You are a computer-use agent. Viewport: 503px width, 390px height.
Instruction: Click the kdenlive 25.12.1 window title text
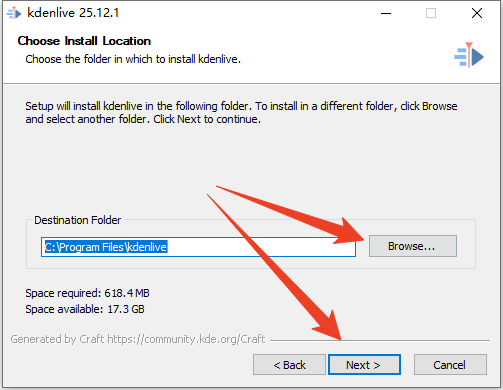pyautogui.click(x=73, y=13)
